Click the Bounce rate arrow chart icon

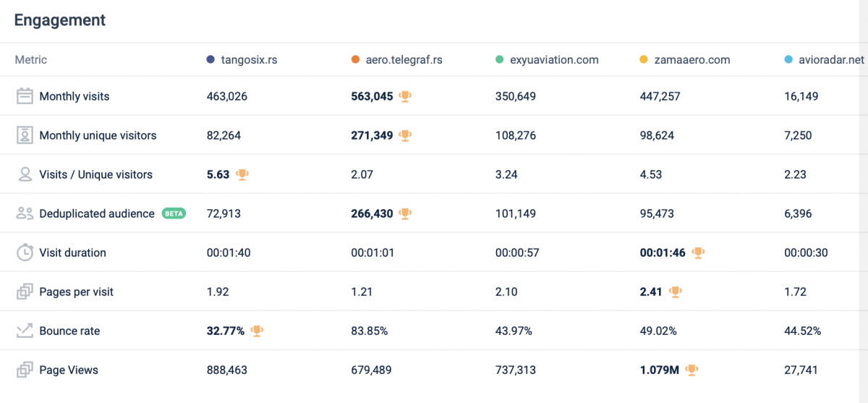(x=25, y=331)
